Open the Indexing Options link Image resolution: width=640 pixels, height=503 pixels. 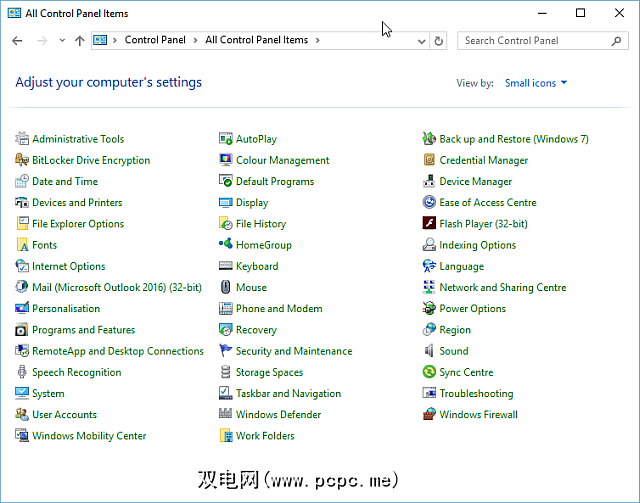[478, 245]
